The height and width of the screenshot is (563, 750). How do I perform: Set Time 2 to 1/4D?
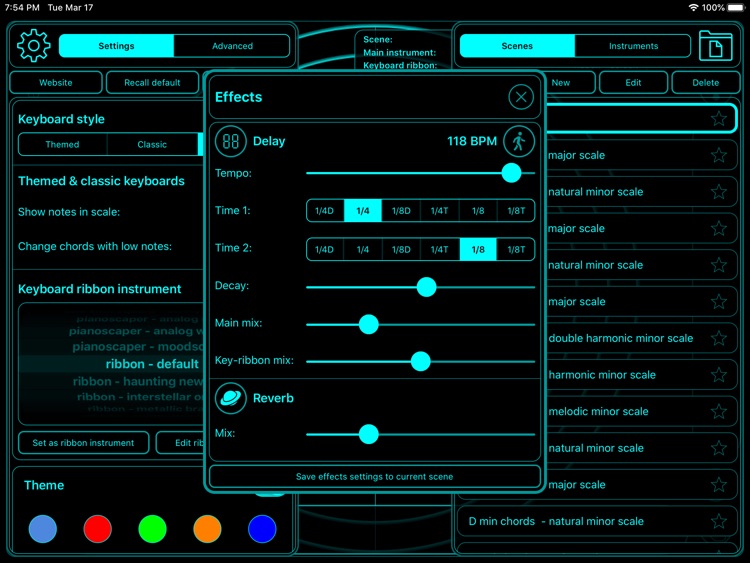point(324,250)
